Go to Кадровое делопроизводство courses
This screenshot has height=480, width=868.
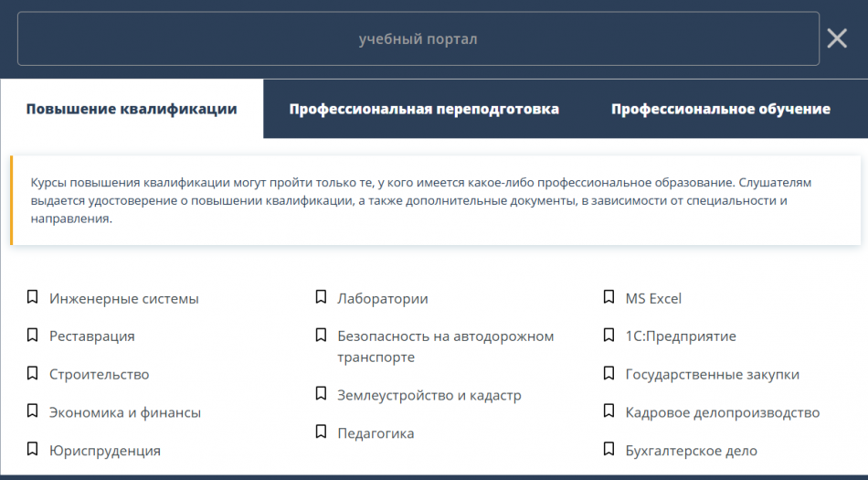pos(723,412)
